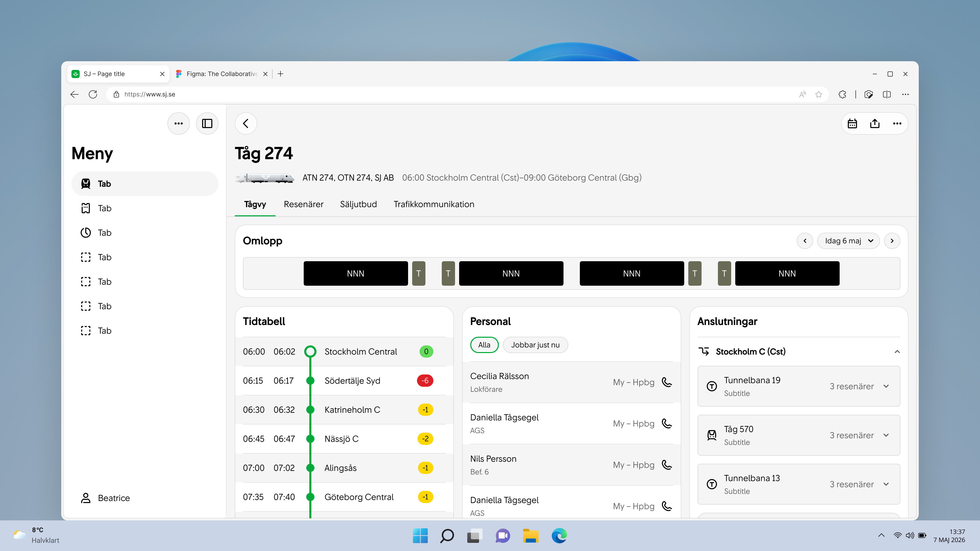The width and height of the screenshot is (980, 551).
Task: Select the first Tab with train icon
Action: pos(145,184)
